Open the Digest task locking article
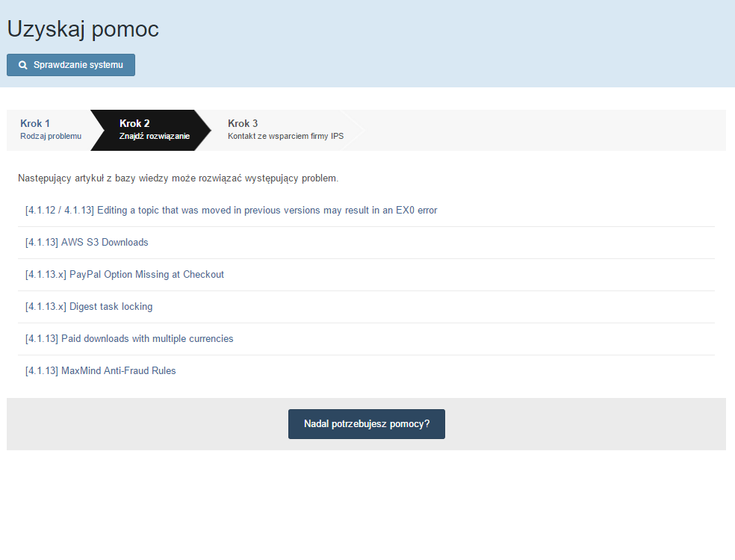Screen dimensions: 735x560 89,307
